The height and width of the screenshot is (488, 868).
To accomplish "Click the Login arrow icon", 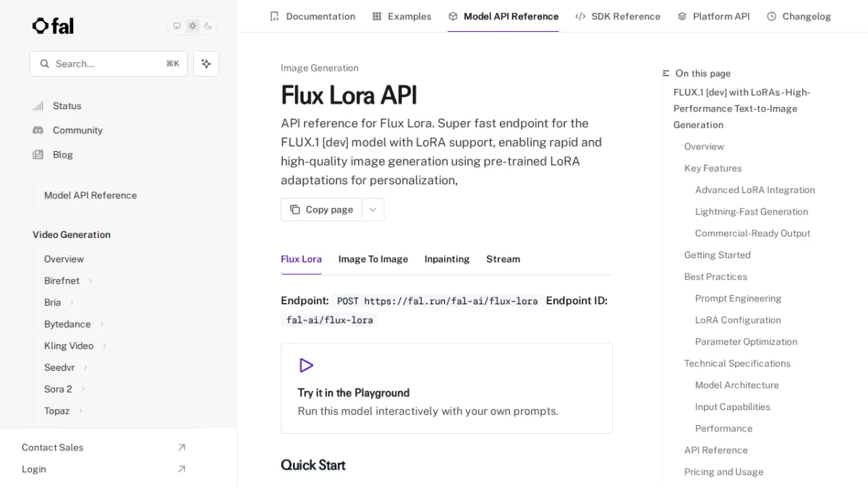I will [x=182, y=469].
